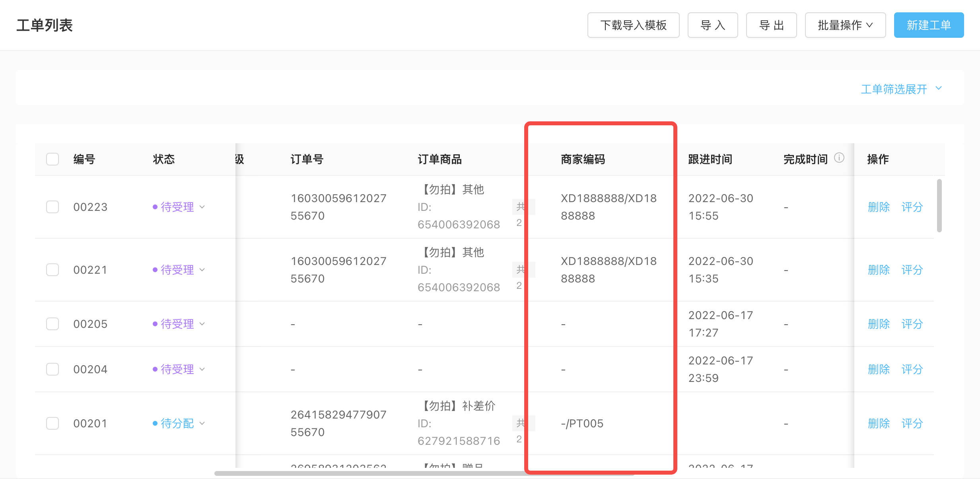Click the 跟进时间 column header

tap(710, 159)
